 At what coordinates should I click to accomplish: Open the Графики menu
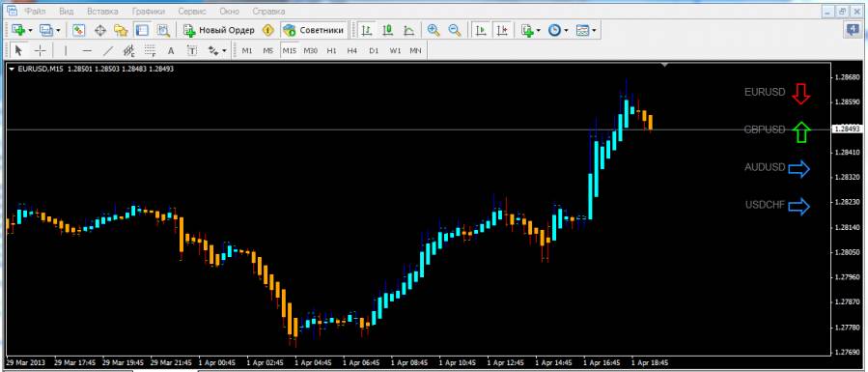(148, 11)
